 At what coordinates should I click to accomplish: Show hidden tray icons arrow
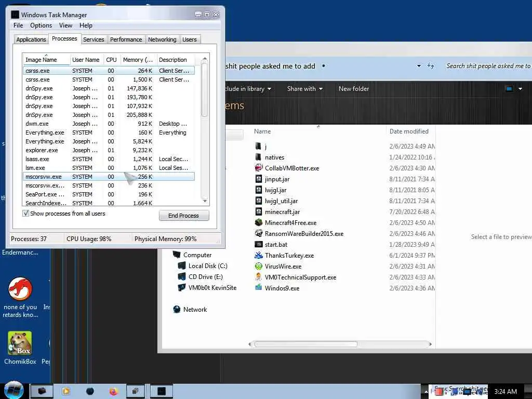click(426, 392)
